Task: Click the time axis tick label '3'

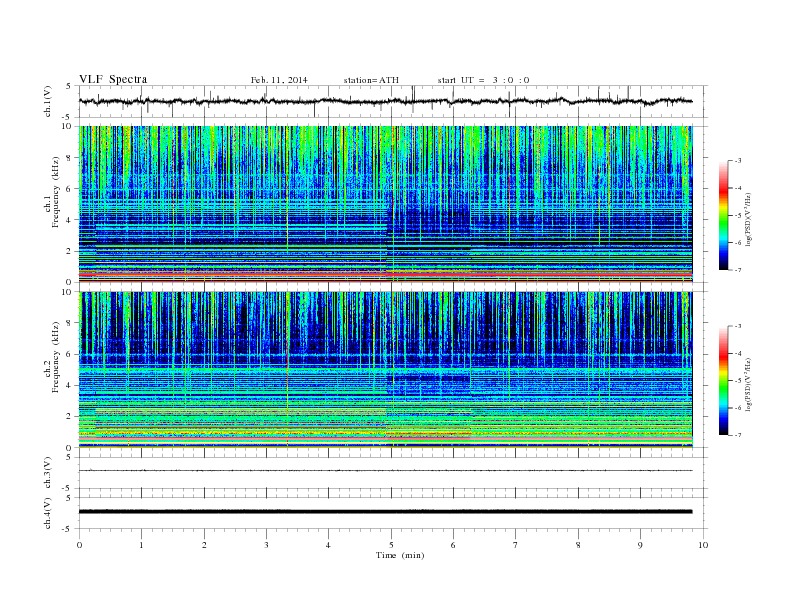Action: coord(266,545)
